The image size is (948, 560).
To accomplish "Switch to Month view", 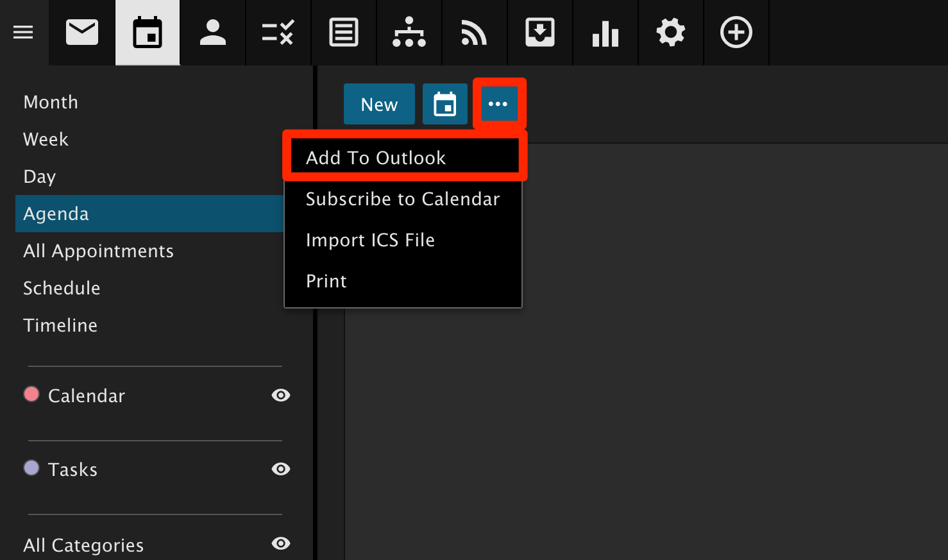I will (51, 102).
